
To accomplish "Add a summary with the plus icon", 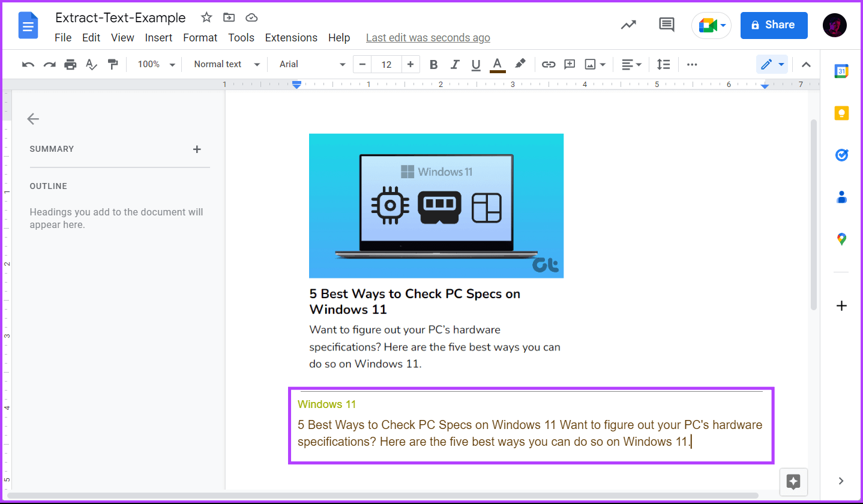I will point(197,149).
